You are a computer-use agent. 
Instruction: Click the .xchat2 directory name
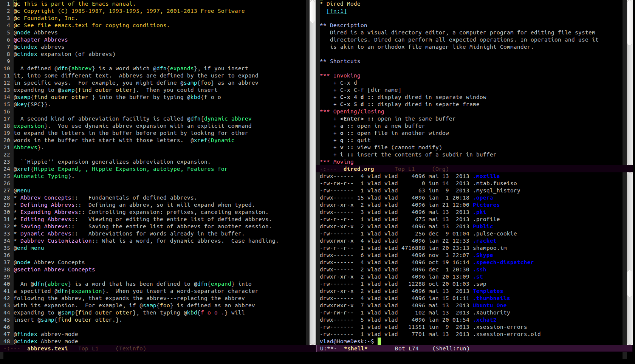click(x=485, y=320)
